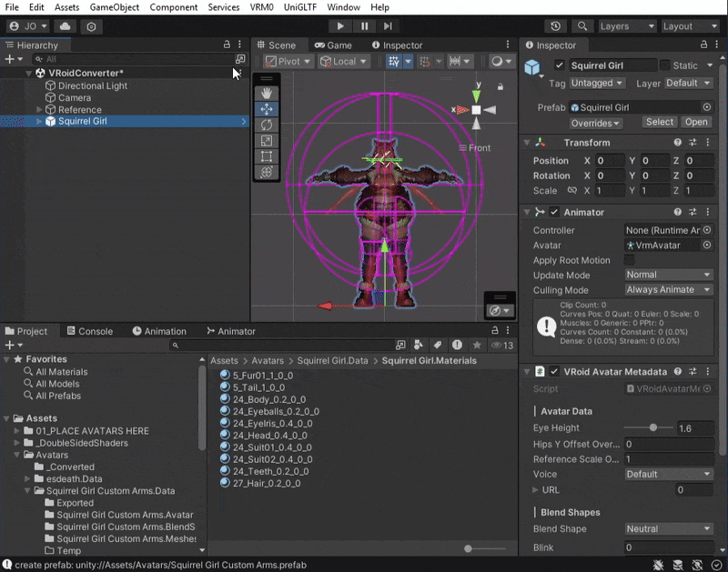728x572 pixels.
Task: Open the Project panel add menu
Action: (14, 346)
